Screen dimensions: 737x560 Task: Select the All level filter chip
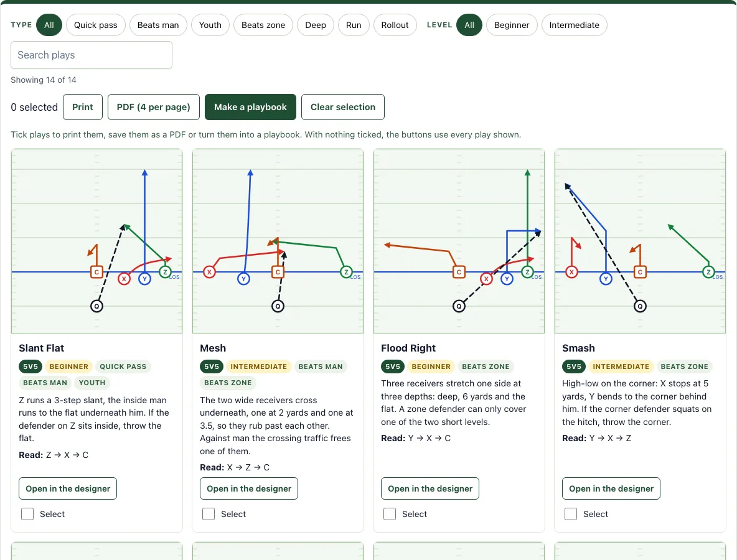pos(469,25)
